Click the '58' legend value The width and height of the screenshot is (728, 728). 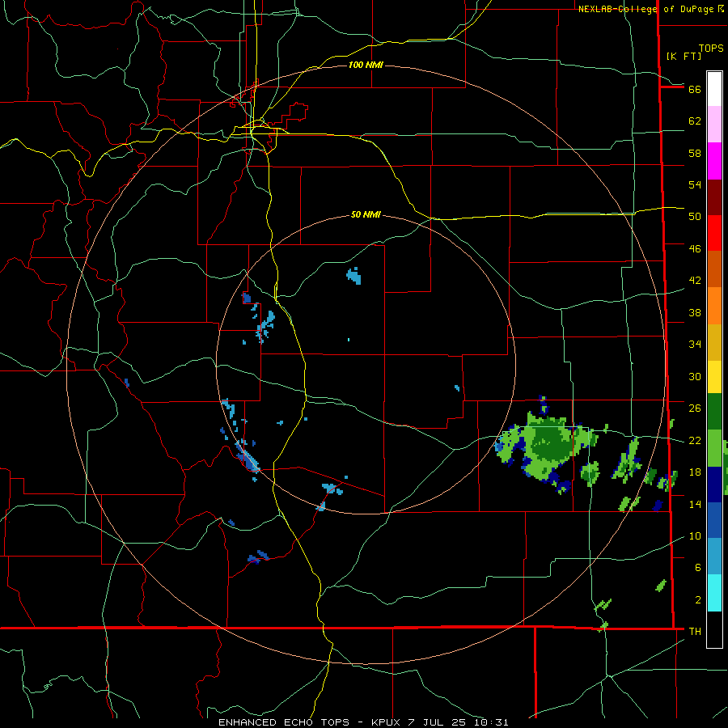695,153
